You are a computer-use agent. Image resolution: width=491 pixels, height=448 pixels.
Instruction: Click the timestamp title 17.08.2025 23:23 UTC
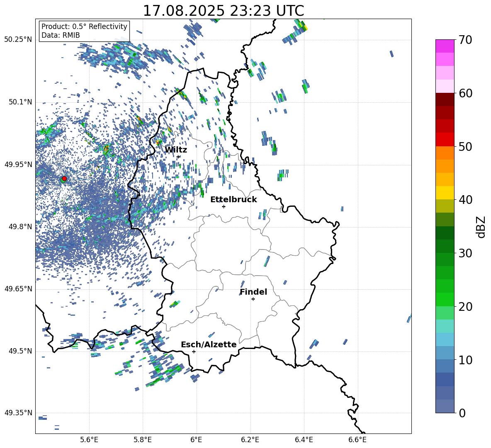224,11
